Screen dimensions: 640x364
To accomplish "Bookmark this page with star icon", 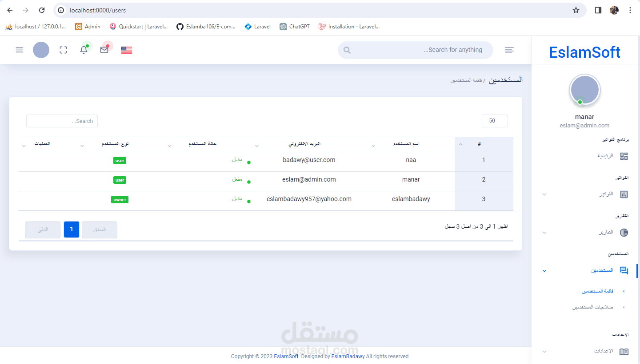I will [576, 10].
